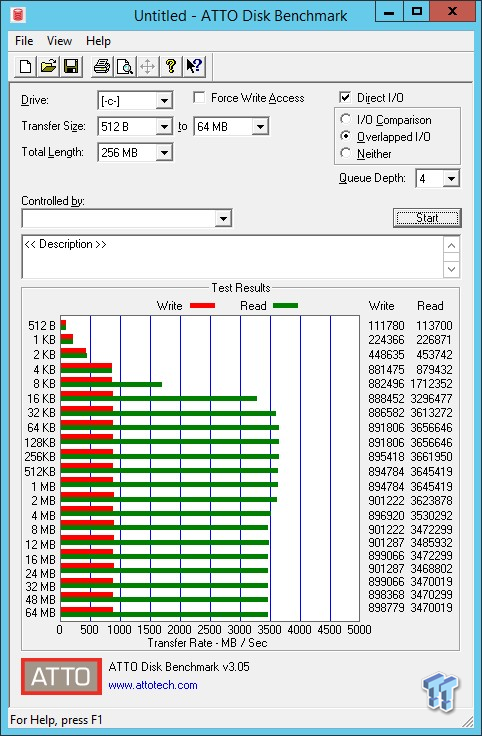Image resolution: width=482 pixels, height=736 pixels.
Task: Click Description scrollbar down arrow
Action: (x=451, y=269)
